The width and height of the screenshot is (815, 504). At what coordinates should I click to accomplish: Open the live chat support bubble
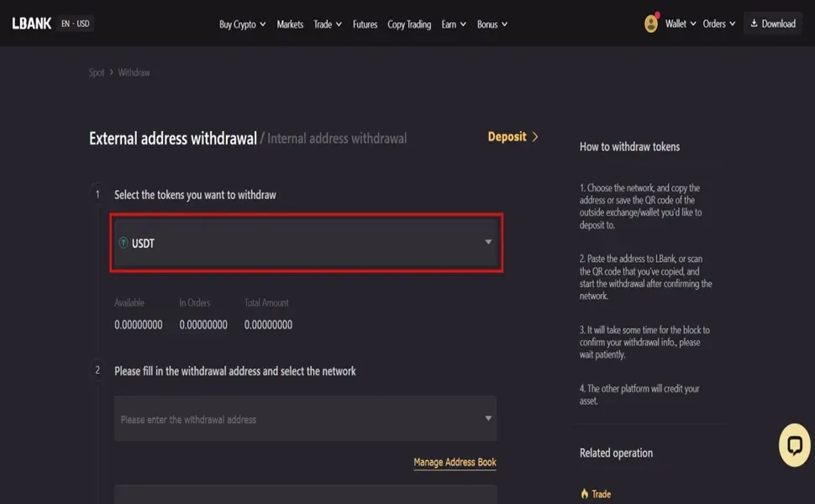[x=793, y=445]
